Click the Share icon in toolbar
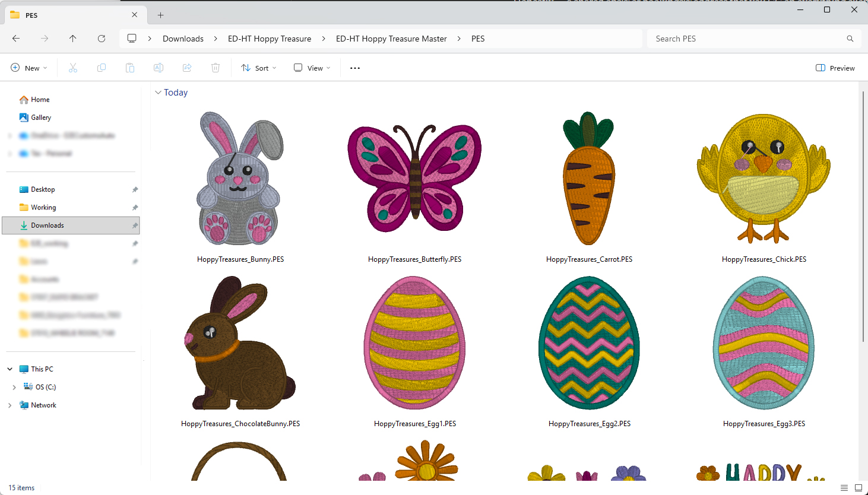The height and width of the screenshot is (495, 868). 187,68
